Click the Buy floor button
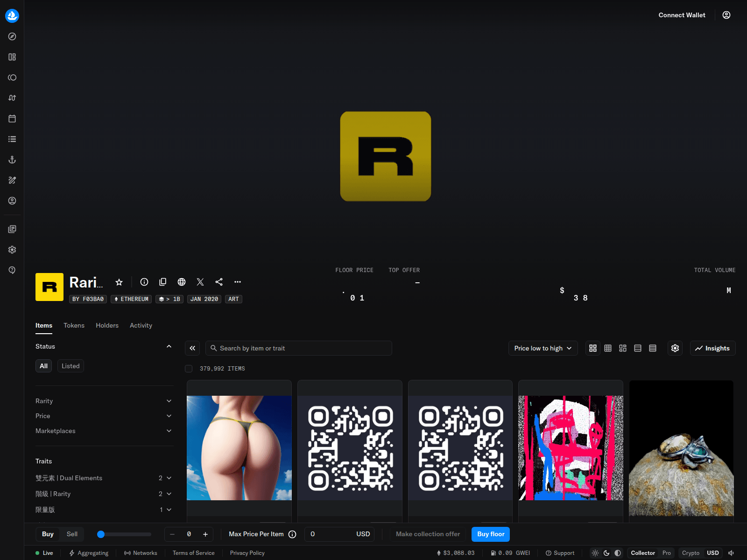The image size is (747, 560). 491,534
